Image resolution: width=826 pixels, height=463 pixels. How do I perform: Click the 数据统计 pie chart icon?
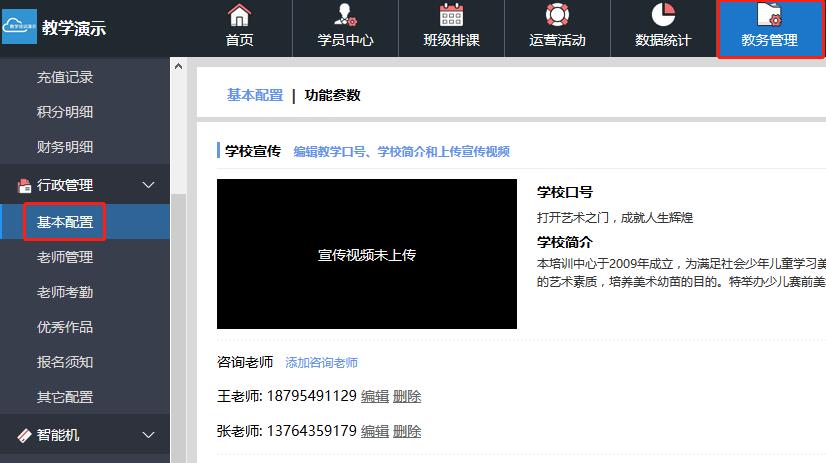point(663,16)
